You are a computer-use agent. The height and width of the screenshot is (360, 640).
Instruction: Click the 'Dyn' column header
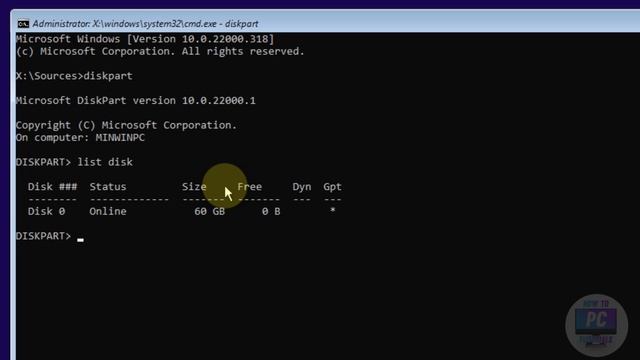coord(302,187)
